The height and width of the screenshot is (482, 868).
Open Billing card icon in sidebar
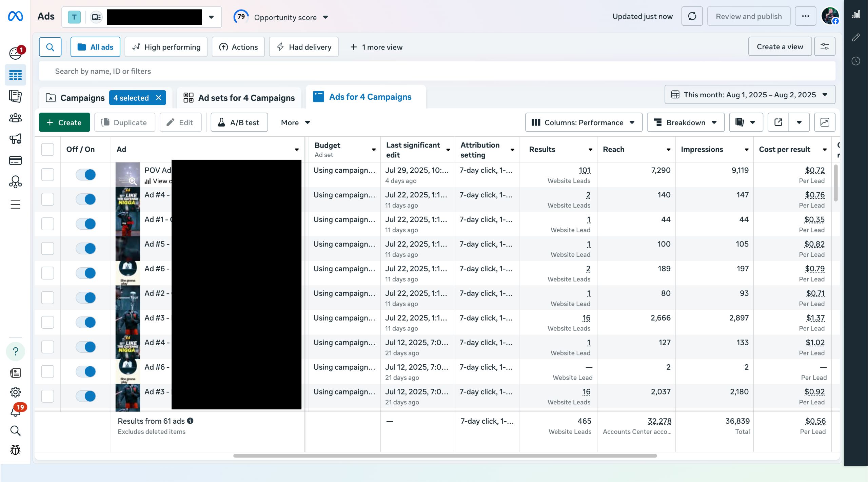[x=15, y=160]
